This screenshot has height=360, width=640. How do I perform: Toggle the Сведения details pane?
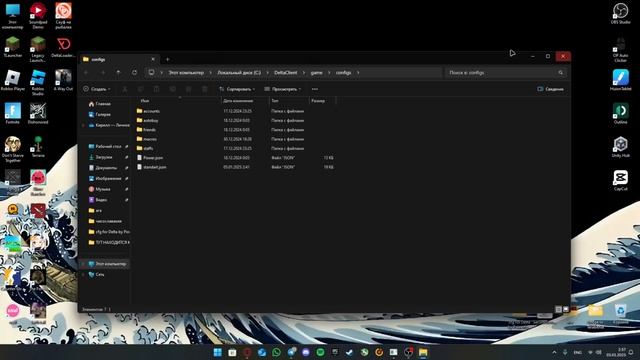550,89
